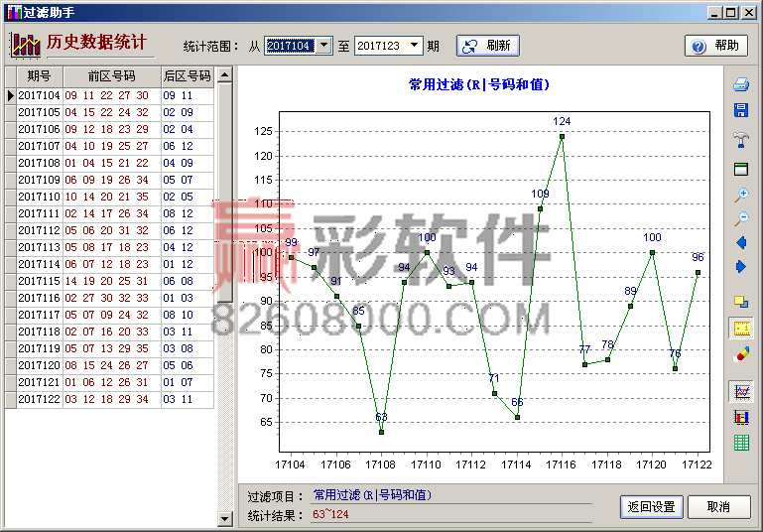Click the save floppy disk icon
Image resolution: width=763 pixels, height=532 pixels.
(x=741, y=111)
